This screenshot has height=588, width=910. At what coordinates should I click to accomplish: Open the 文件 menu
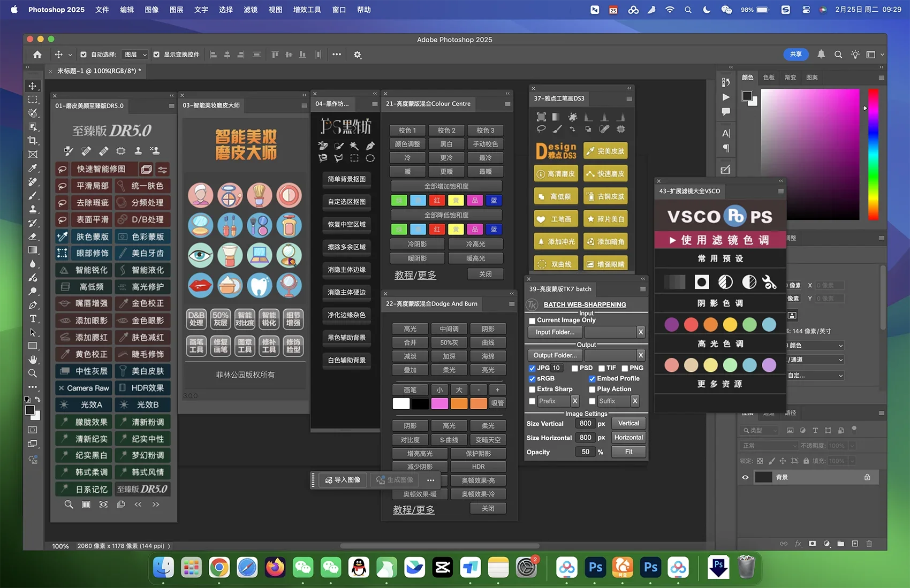tap(102, 10)
